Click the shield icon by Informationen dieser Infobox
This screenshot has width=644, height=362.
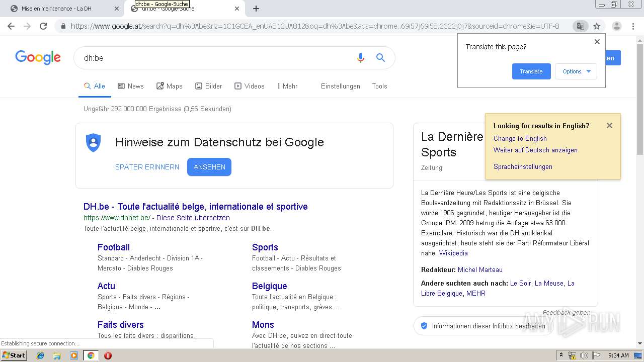pyautogui.click(x=424, y=326)
